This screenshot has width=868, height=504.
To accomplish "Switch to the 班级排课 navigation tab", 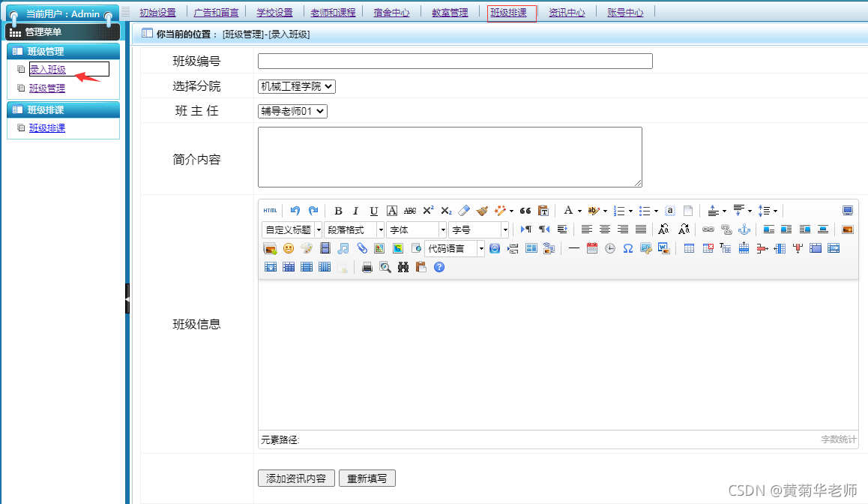I will [x=511, y=12].
